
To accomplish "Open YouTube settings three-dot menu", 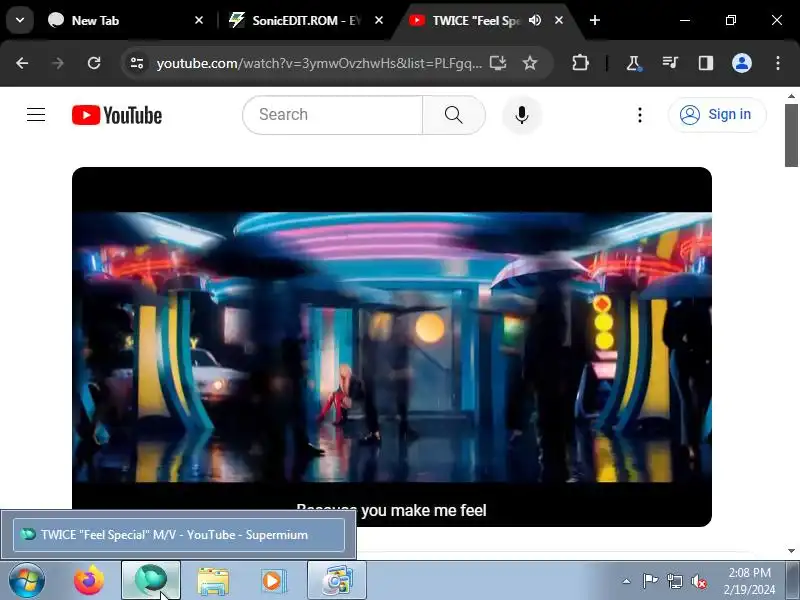I will (x=640, y=115).
